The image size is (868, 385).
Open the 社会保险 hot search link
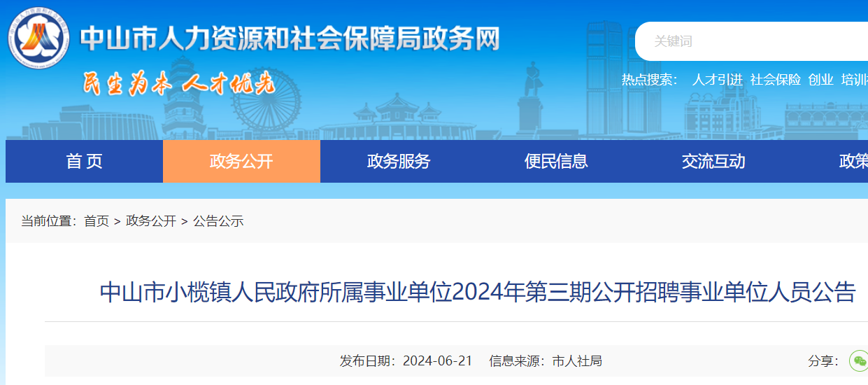pyautogui.click(x=775, y=80)
